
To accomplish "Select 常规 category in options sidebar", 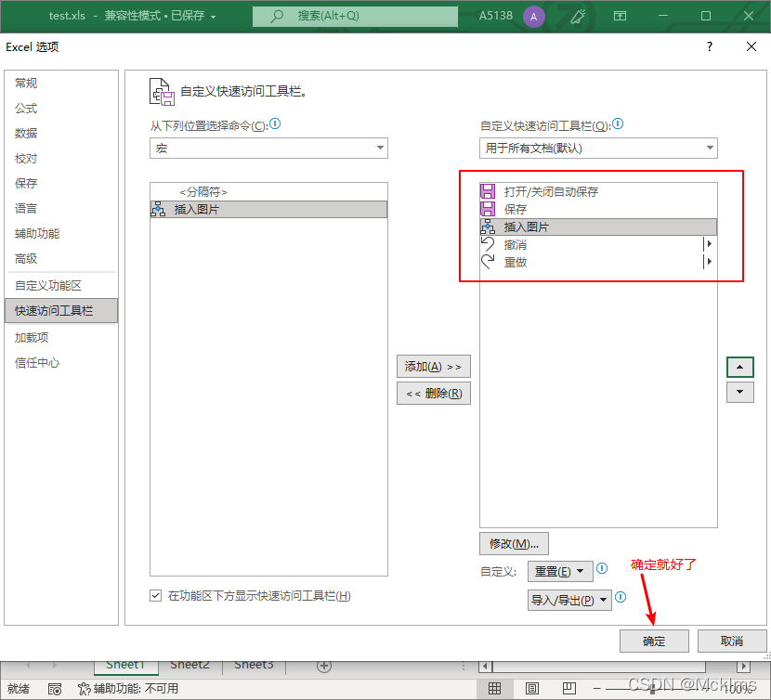I will 61,83.
